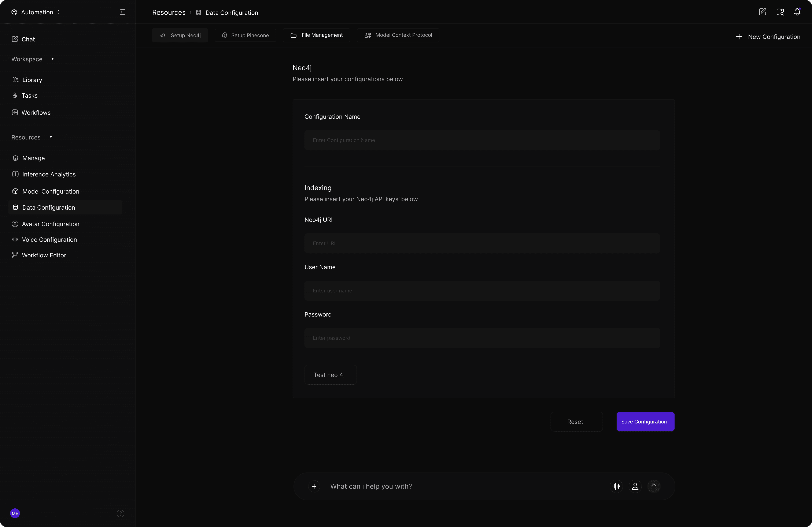
Task: Open the compose edit icon at top right
Action: click(x=763, y=12)
